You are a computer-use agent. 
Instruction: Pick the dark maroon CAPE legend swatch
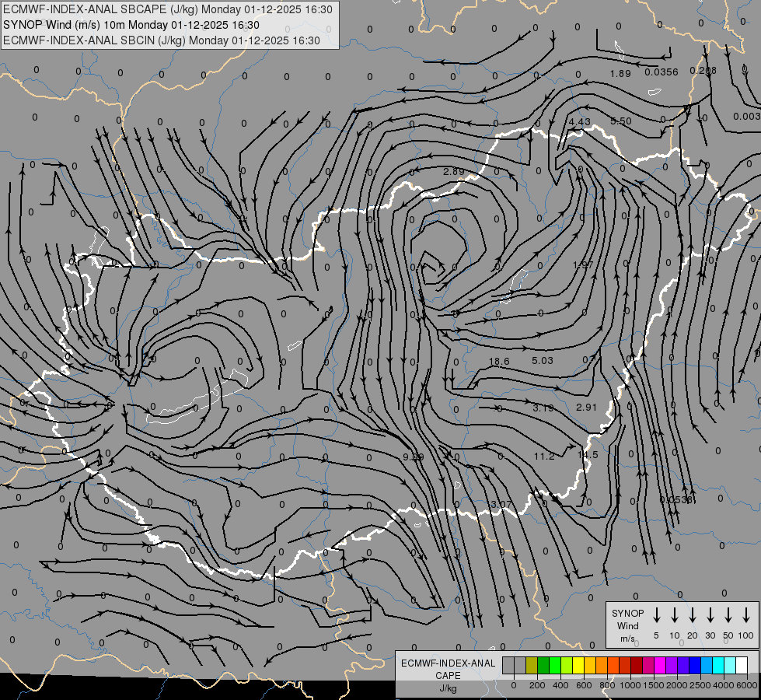point(637,666)
